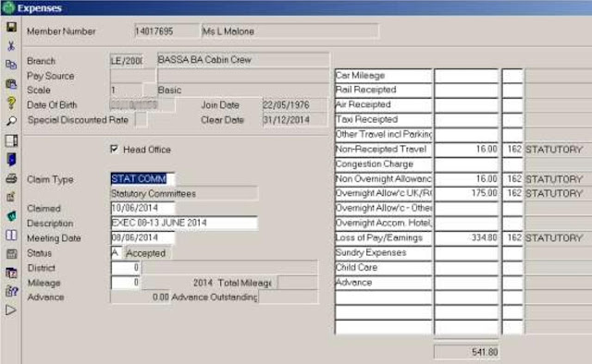The width and height of the screenshot is (592, 364).
Task: Click code 162 in Loss of Pay row
Action: (512, 238)
